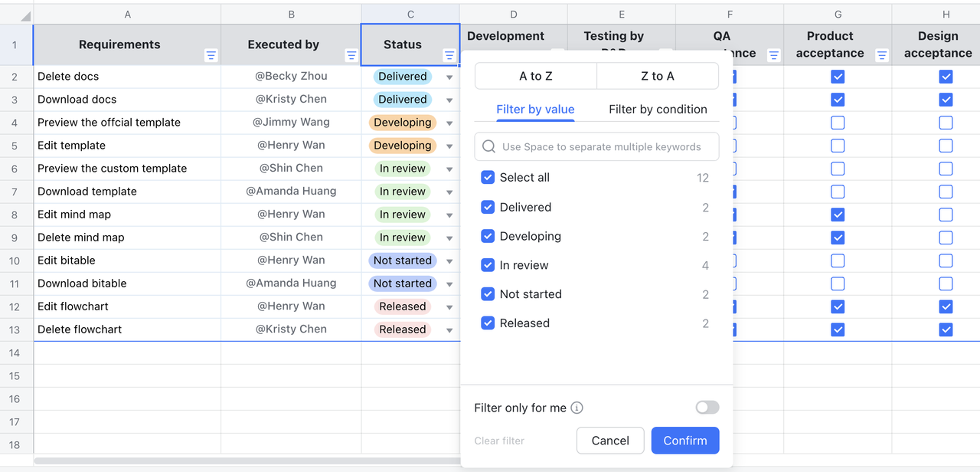Click filter icon in Status column header
This screenshot has width=980, height=472.
tap(449, 55)
